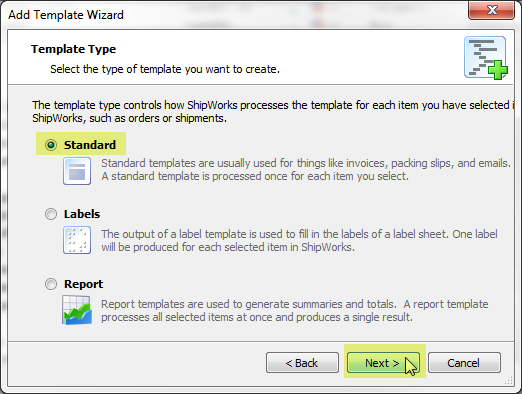The image size is (522, 394).
Task: Proceed with the Next > button
Action: [383, 363]
